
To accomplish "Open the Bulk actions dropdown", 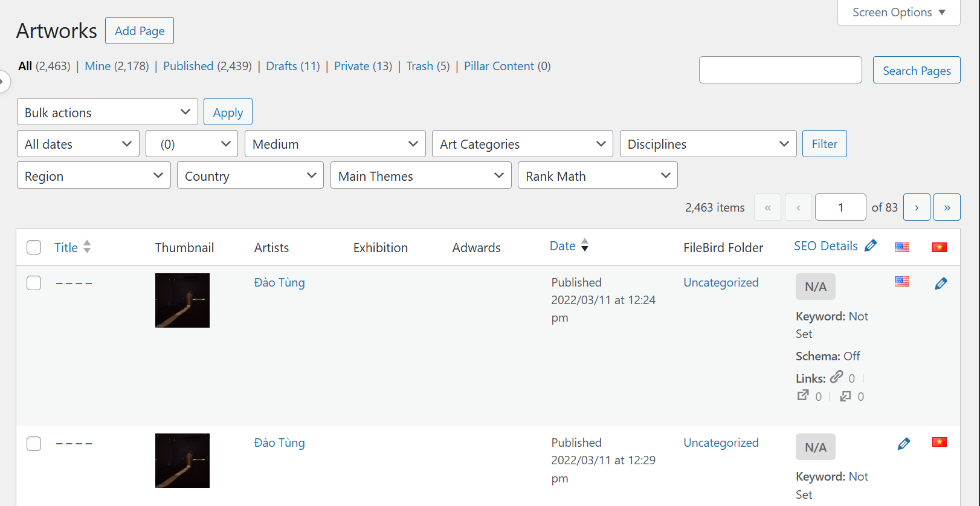I will 107,112.
